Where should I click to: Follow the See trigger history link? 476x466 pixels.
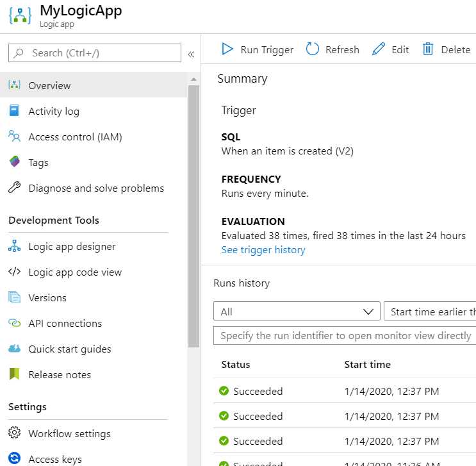263,250
